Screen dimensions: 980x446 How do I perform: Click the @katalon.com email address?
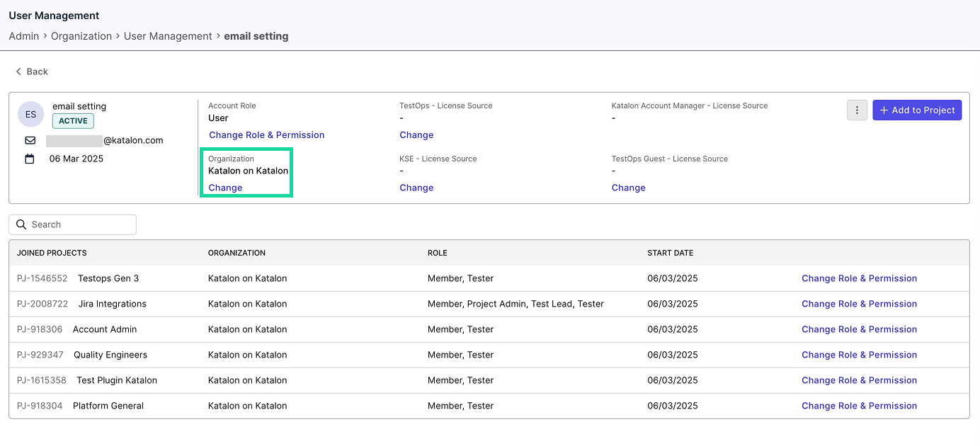105,140
